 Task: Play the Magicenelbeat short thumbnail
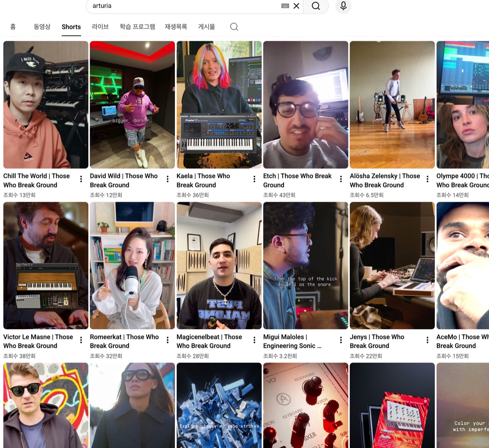(219, 266)
